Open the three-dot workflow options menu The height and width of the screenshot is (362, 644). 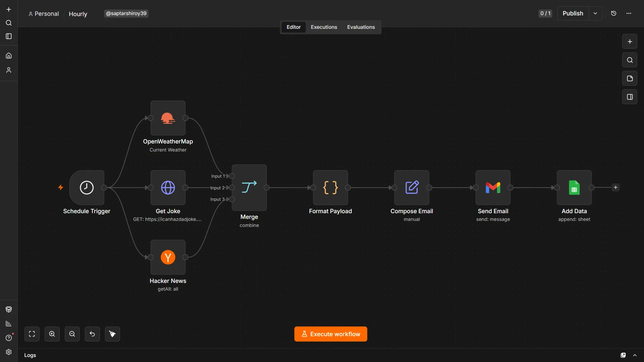click(x=629, y=13)
